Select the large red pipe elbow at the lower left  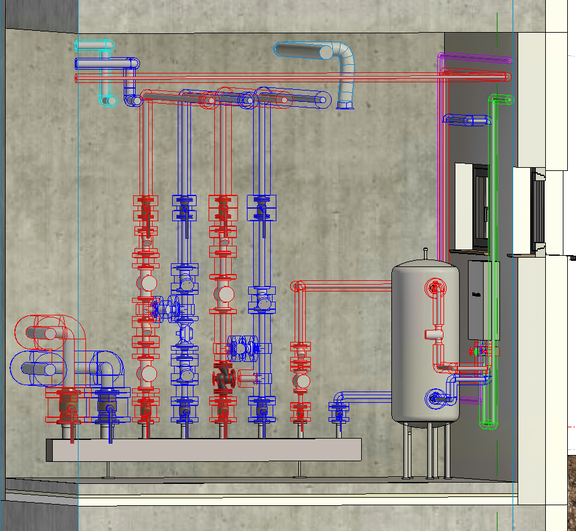pos(51,333)
